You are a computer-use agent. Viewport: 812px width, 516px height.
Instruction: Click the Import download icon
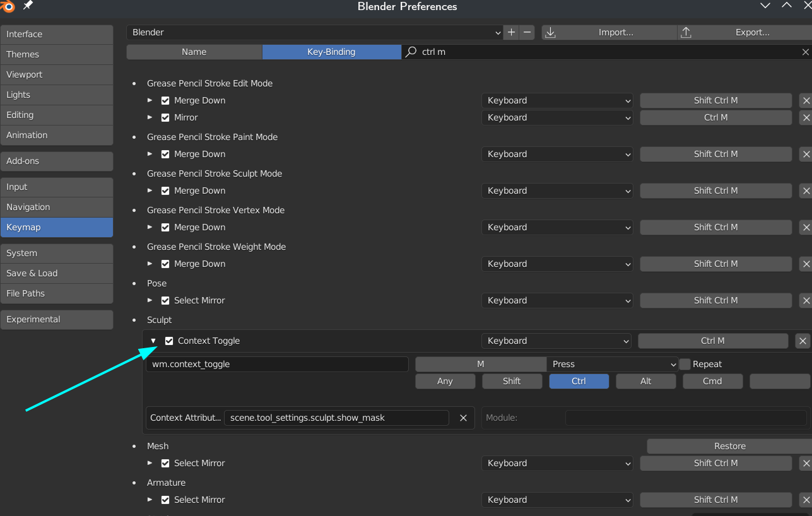click(550, 32)
